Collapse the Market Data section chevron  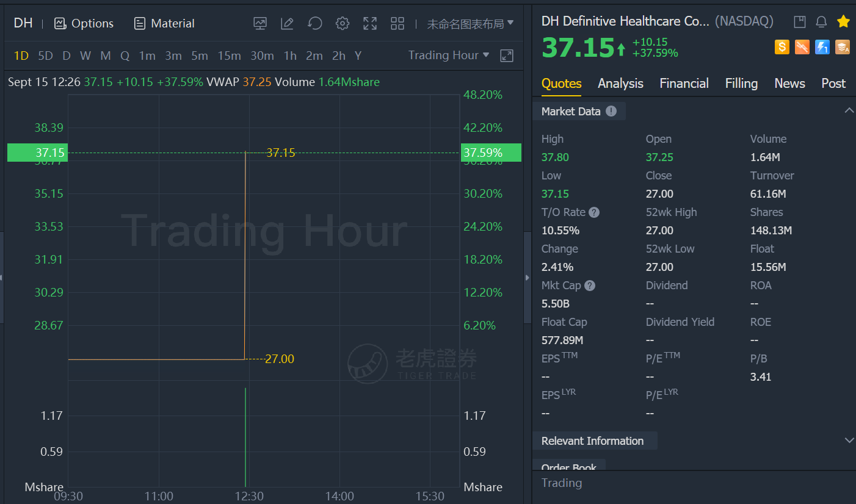point(848,110)
